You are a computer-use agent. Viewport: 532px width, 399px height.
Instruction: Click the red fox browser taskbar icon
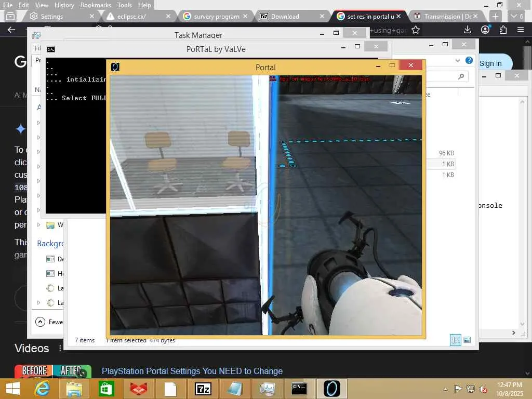click(138, 389)
